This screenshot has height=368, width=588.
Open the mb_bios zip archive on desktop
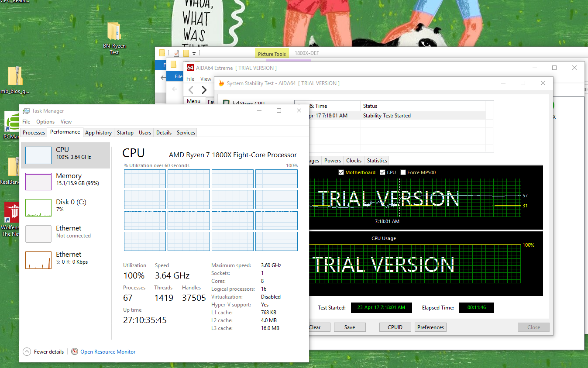tap(15, 80)
